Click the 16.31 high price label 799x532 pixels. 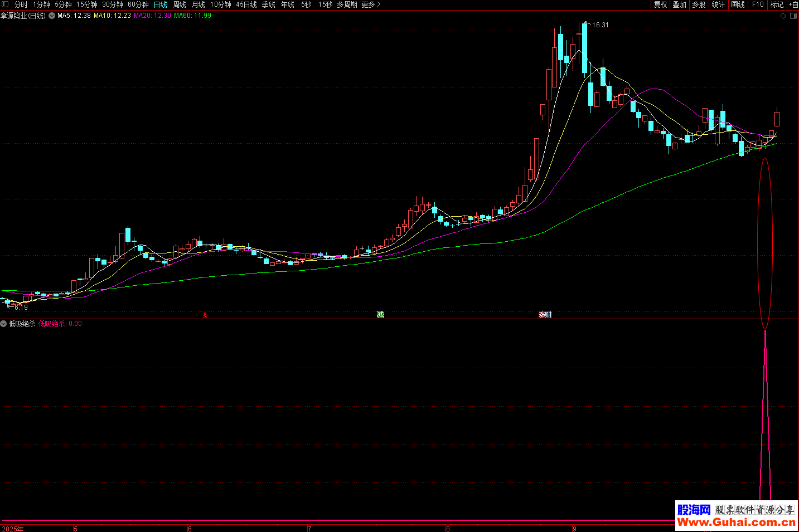[x=600, y=25]
